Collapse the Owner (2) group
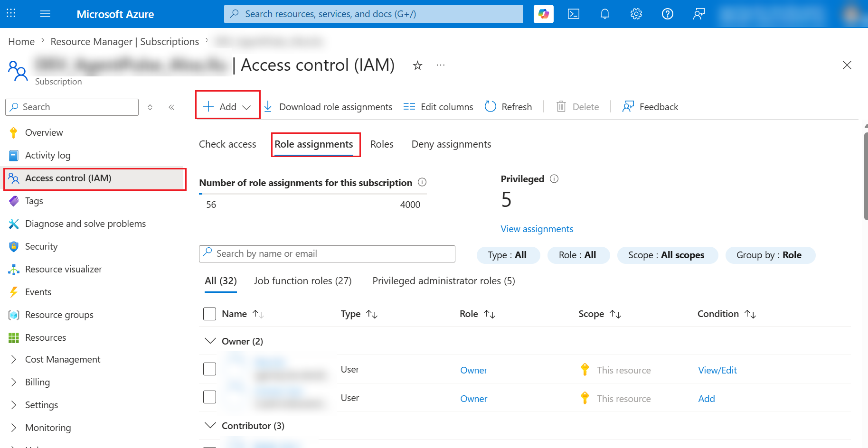Viewport: 868px width, 448px height. point(210,341)
